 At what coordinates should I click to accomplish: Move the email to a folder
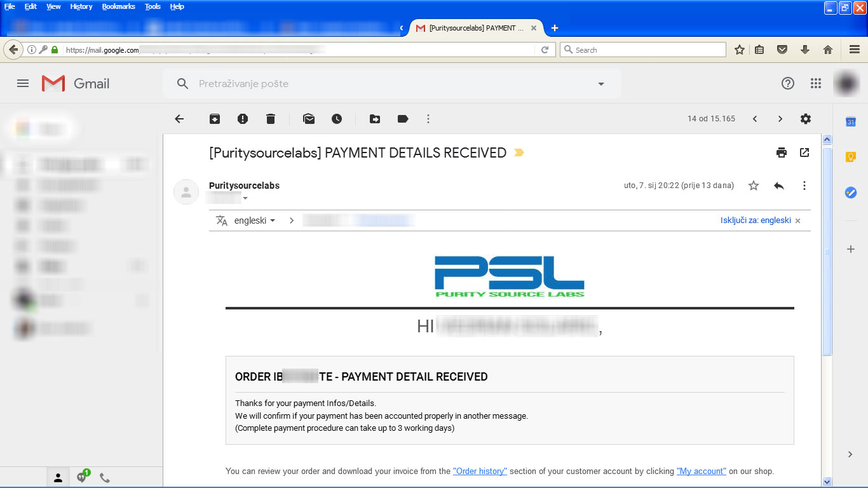tap(375, 119)
